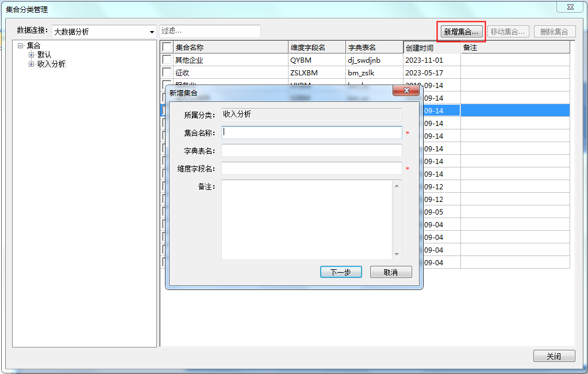Screen dimensions: 588x374
Task: Click the 字典表名 text field
Action: (x=312, y=151)
